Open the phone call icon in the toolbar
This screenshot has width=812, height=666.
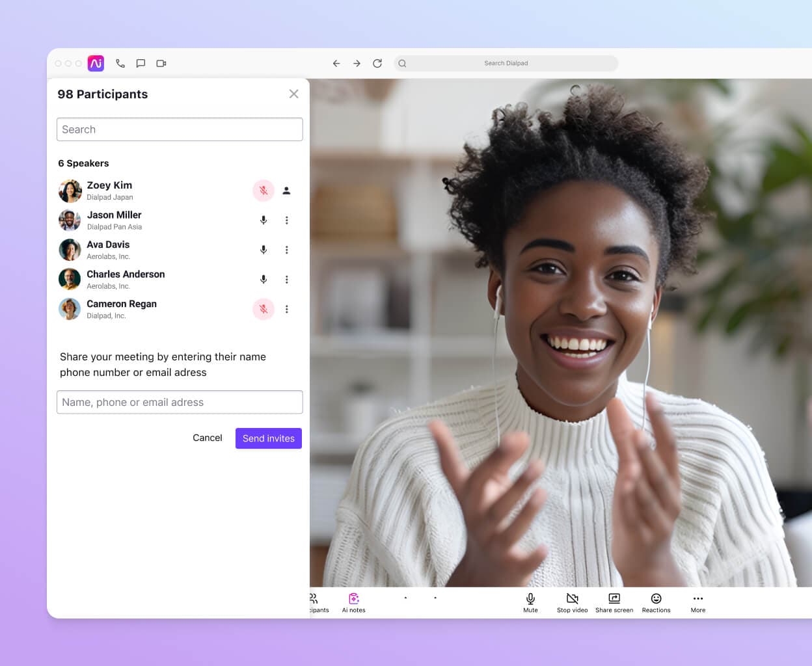click(120, 63)
